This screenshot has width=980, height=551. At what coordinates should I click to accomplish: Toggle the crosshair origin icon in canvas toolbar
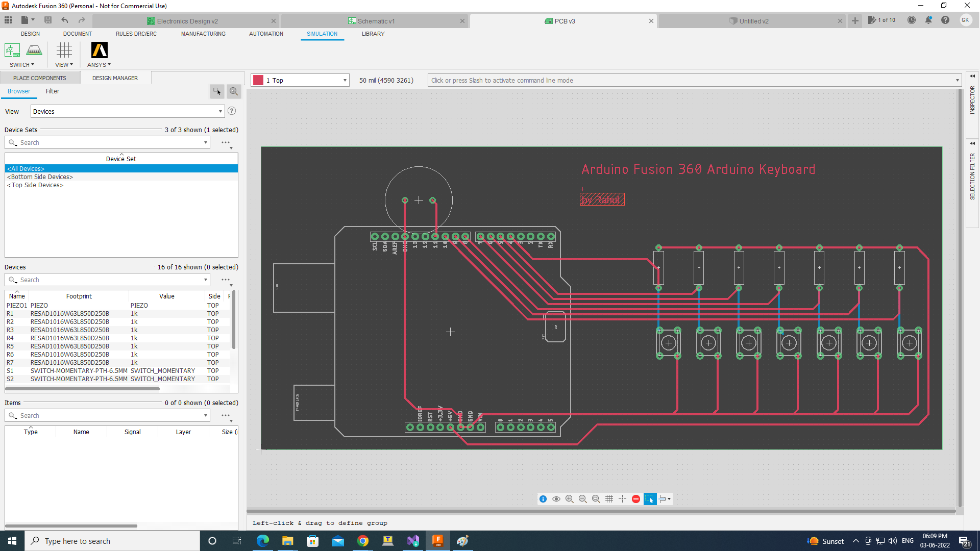pos(622,499)
